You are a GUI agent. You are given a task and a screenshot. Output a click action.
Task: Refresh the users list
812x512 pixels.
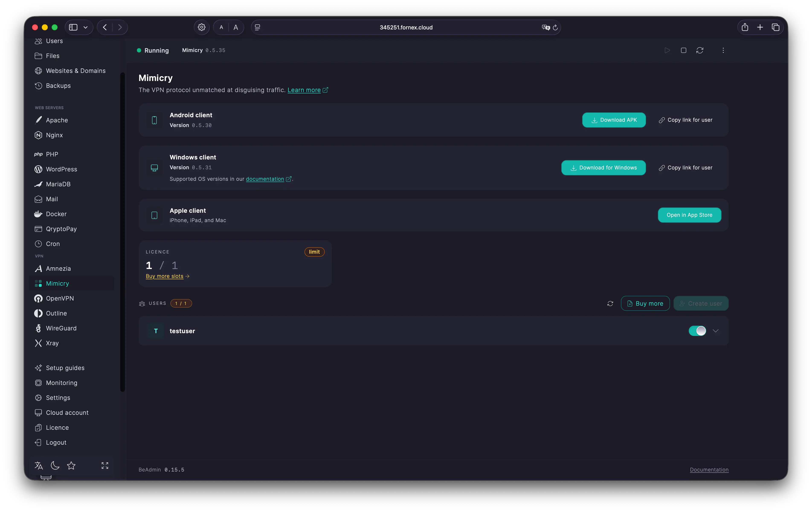(610, 303)
